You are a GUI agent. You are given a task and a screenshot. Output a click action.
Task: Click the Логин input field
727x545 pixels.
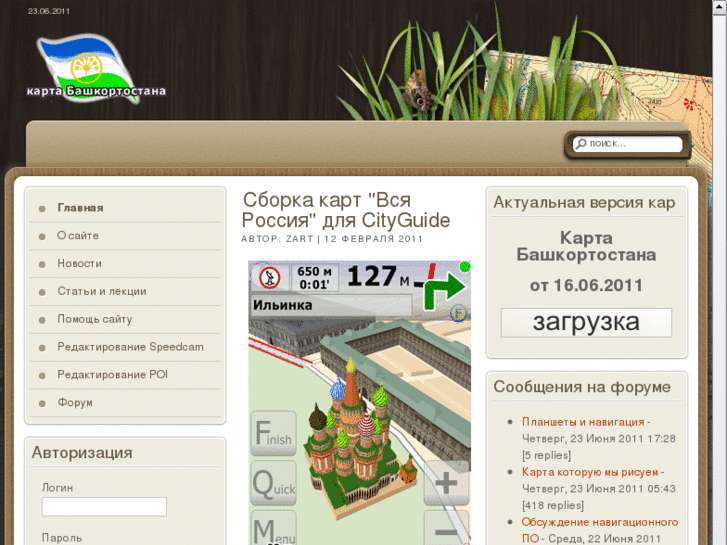tap(104, 507)
